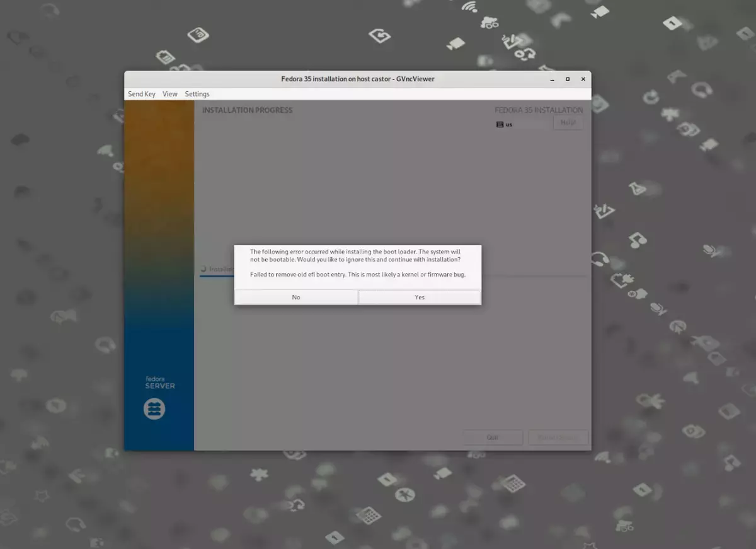
Task: Click the 'Failed to remove old efi boot entry' message
Action: (357, 274)
